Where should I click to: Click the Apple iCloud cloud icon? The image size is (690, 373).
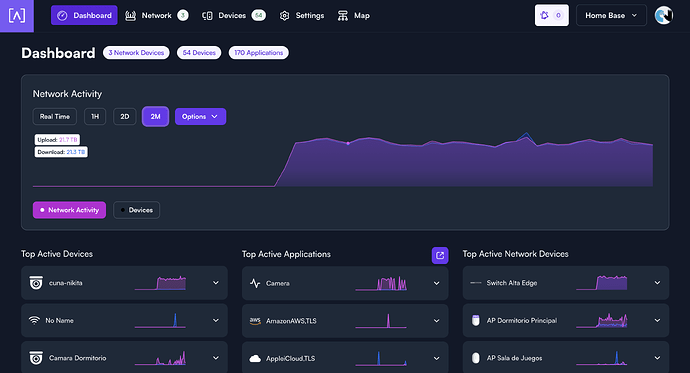coord(255,358)
